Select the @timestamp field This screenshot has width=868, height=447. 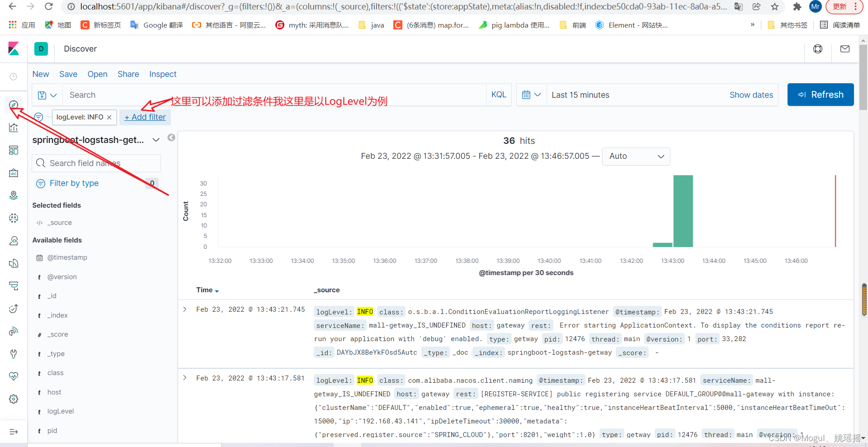click(x=67, y=257)
